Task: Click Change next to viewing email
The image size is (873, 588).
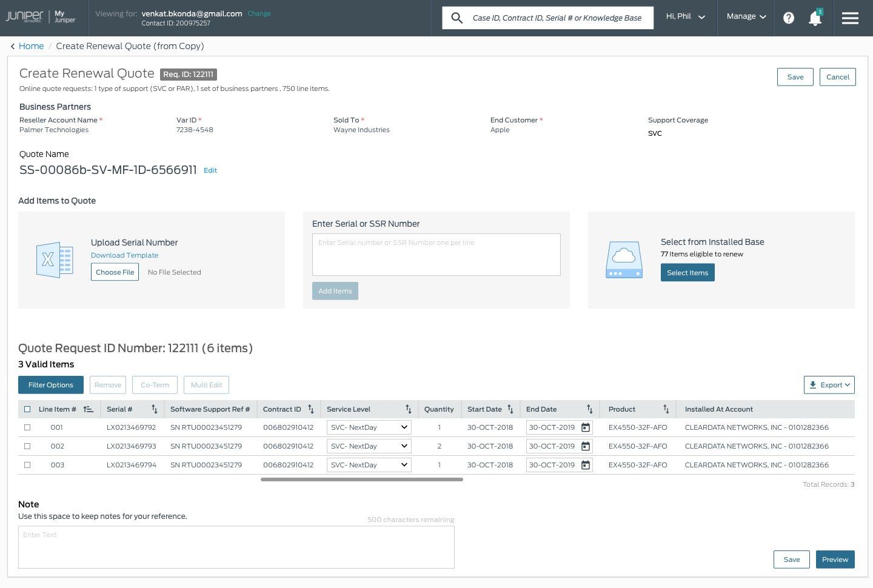Action: pyautogui.click(x=259, y=13)
